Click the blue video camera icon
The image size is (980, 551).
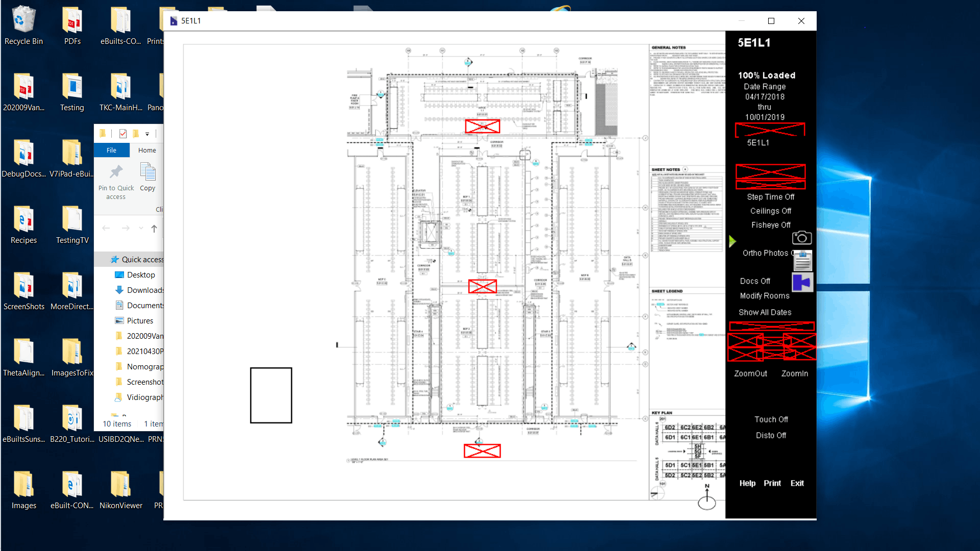(x=802, y=282)
